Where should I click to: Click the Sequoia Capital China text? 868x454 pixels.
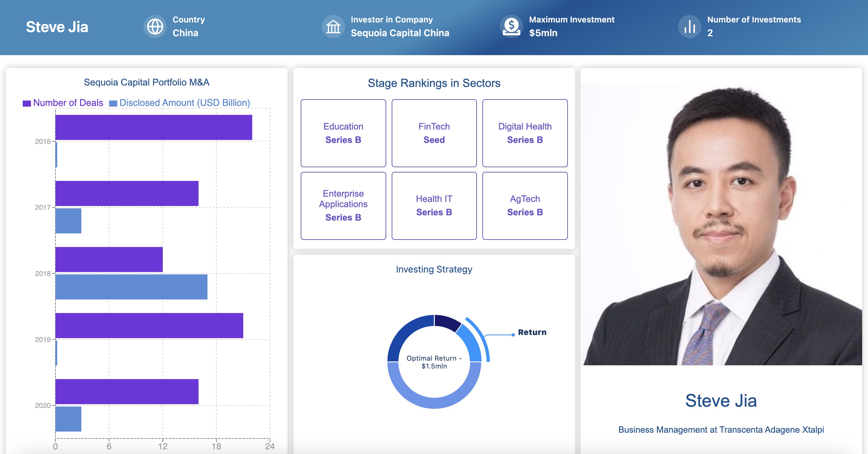coord(400,33)
